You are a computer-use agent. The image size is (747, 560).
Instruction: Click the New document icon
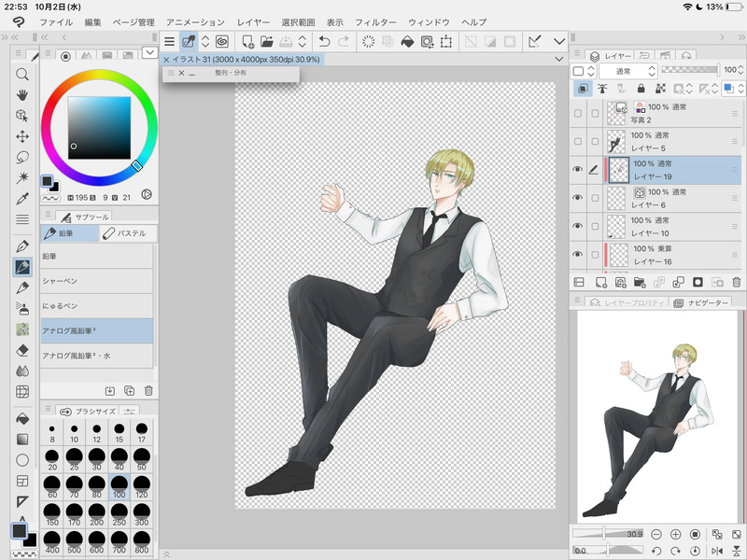pos(247,41)
